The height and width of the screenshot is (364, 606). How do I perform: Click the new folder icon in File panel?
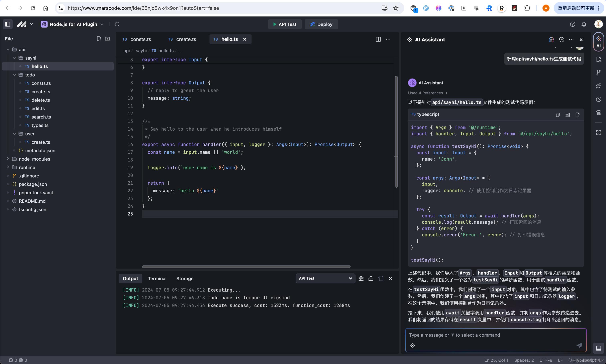tap(107, 39)
